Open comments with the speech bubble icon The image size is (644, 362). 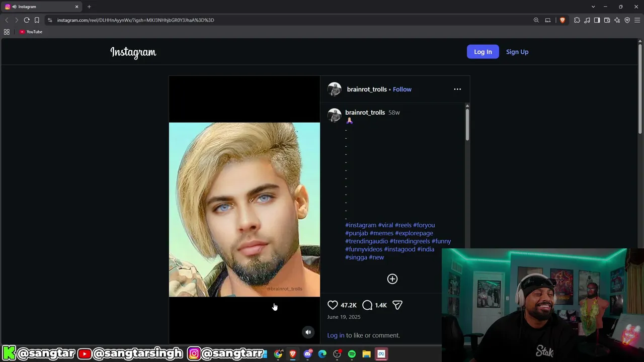pos(367,305)
